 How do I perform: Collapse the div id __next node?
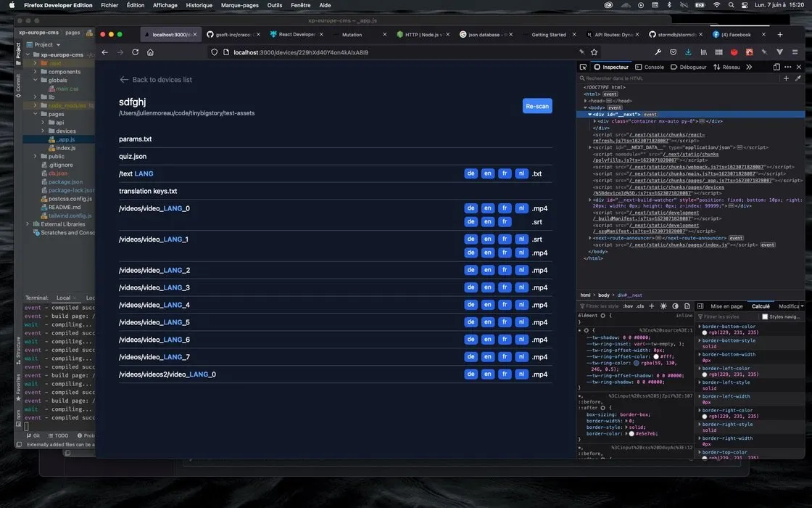590,115
